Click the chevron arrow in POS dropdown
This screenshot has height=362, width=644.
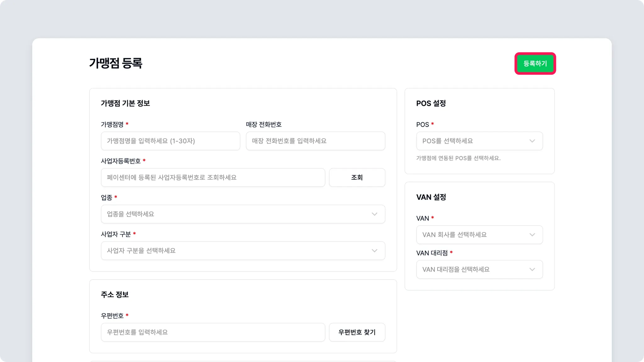(532, 141)
